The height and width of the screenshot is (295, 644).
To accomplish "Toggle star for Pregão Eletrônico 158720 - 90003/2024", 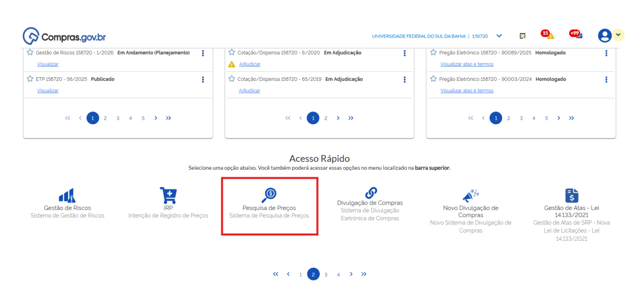I will [x=433, y=79].
